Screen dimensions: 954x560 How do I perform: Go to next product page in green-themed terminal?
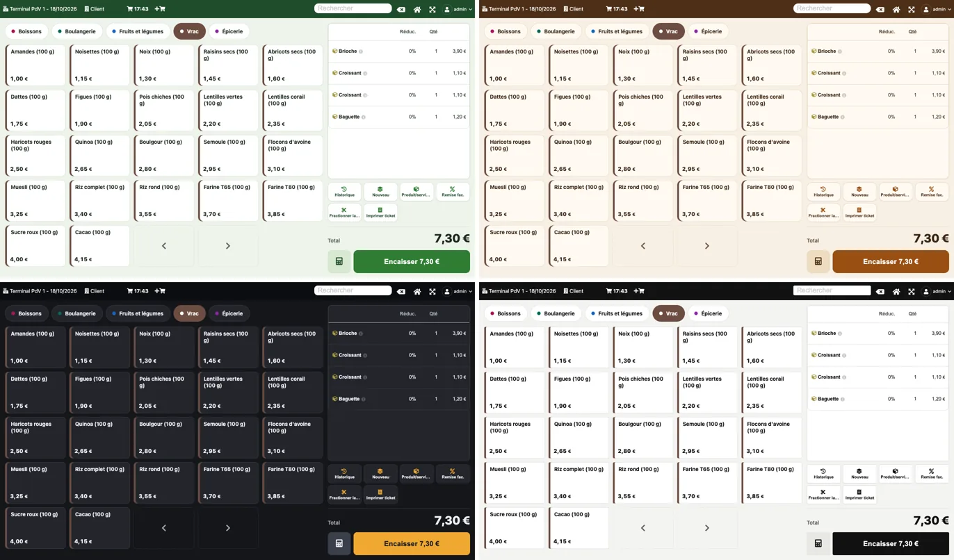[x=228, y=246]
